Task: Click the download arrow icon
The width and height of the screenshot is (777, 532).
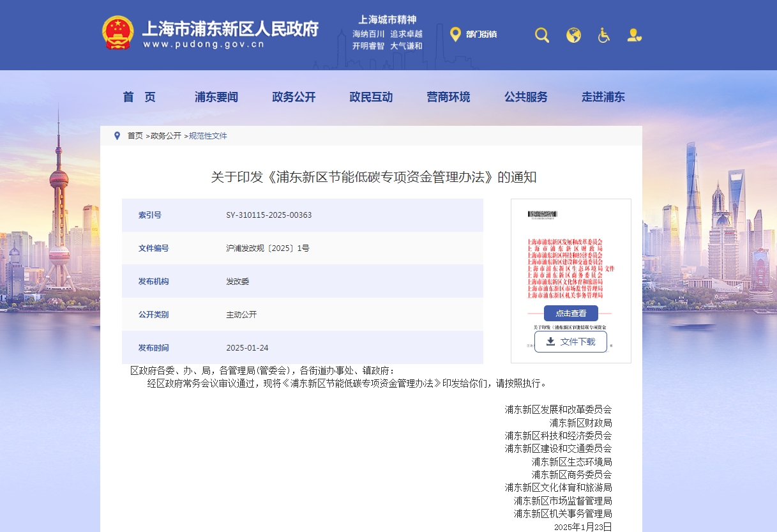Action: point(550,342)
